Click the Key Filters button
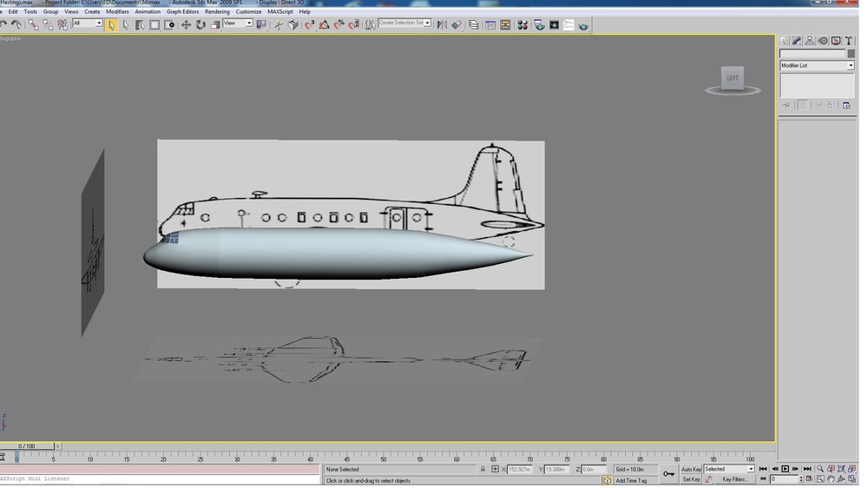Screen dimensions: 868x488 tap(734, 479)
